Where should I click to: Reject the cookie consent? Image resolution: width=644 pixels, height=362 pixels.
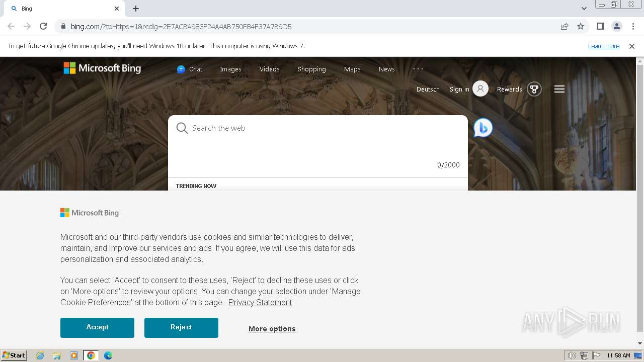click(x=181, y=327)
